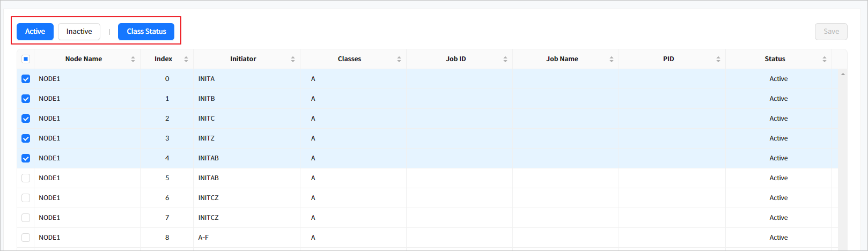
Task: Sort by Job Name sort icon
Action: (x=612, y=60)
